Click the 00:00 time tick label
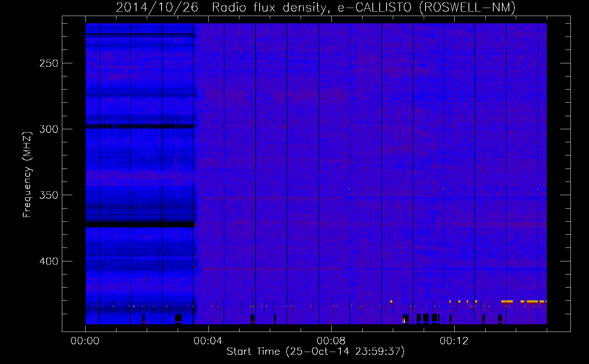 click(x=85, y=341)
